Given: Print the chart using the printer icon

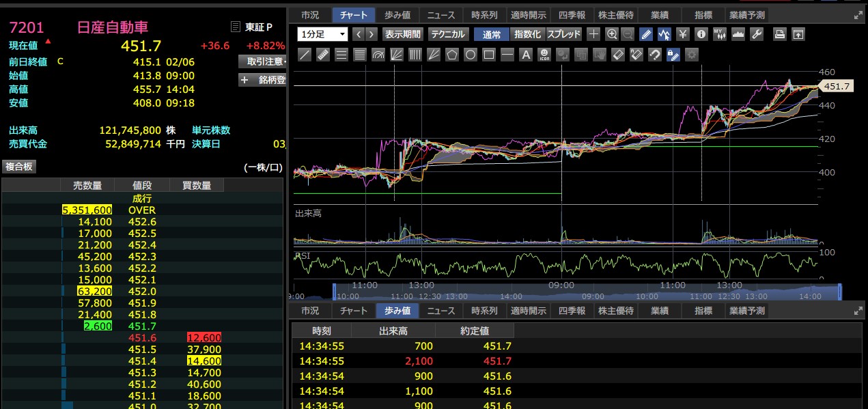Looking at the screenshot, I should click(x=779, y=34).
